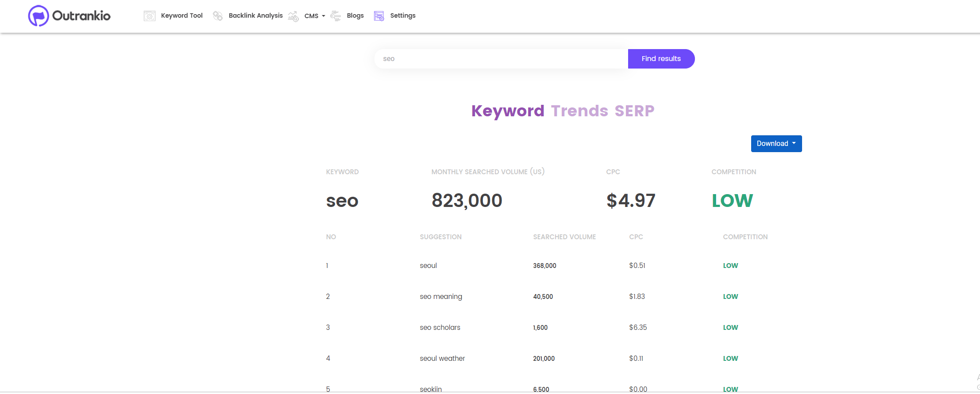The width and height of the screenshot is (980, 394).
Task: Click the $1.83 CPC for seo meaning
Action: point(637,297)
